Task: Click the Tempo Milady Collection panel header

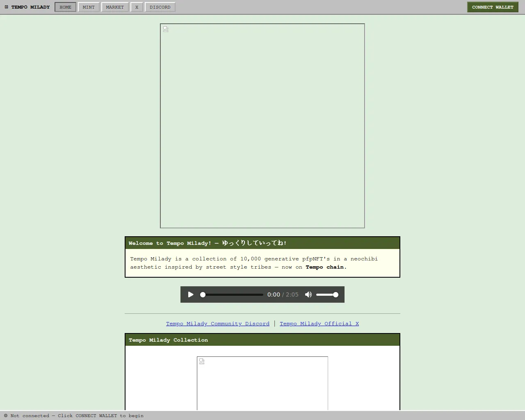Action: [x=262, y=340]
